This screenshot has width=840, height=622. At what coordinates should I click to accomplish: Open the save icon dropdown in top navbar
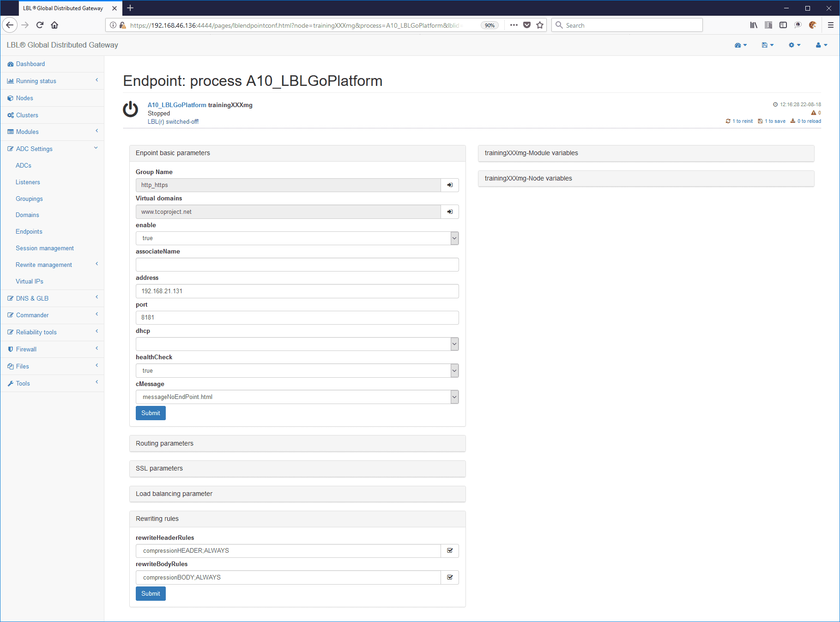[767, 45]
